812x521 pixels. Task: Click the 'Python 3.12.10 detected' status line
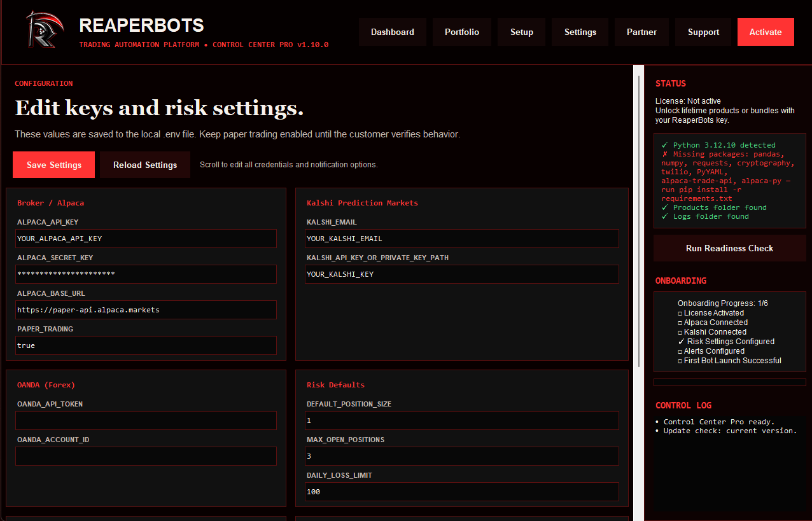[718, 145]
